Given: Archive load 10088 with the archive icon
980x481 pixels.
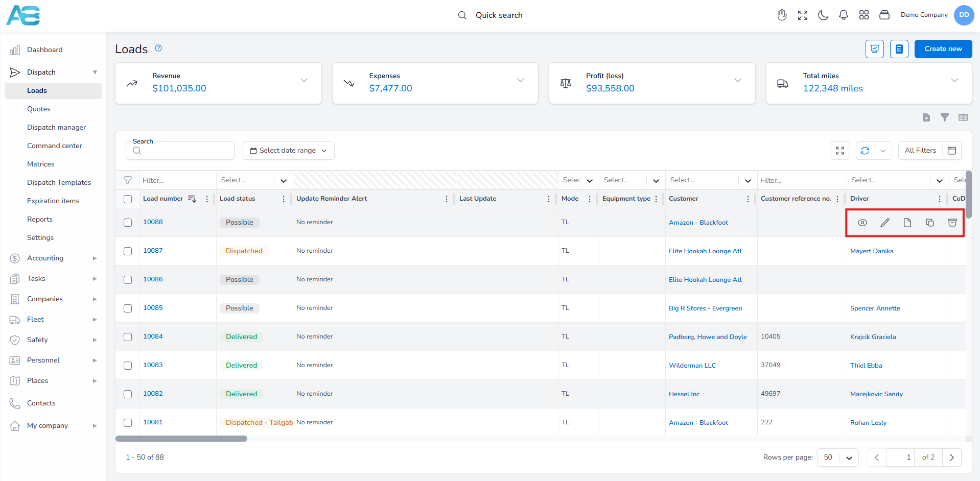Looking at the screenshot, I should 952,223.
